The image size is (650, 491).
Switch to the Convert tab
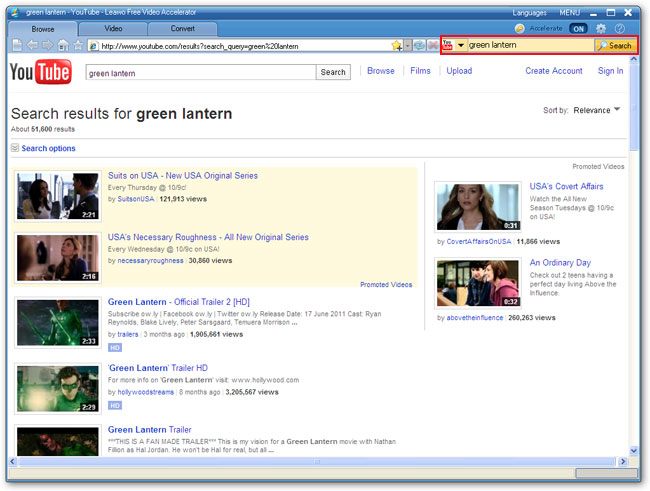coord(182,29)
